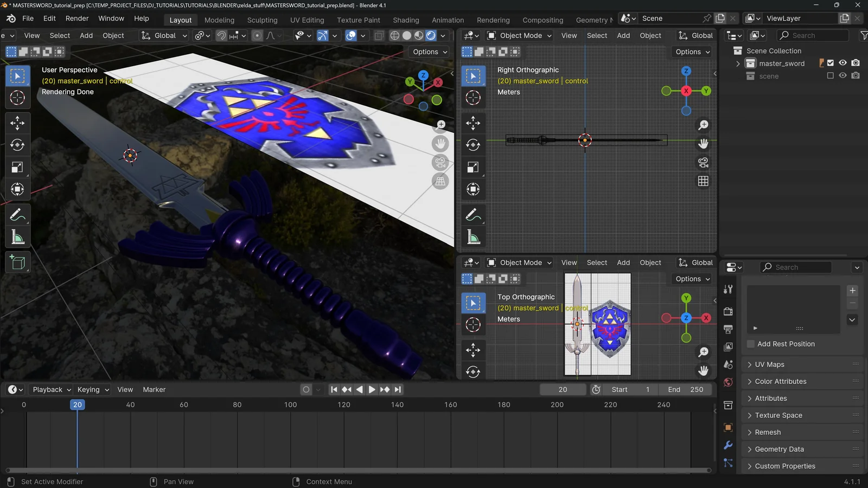Open the Options popover in the 3D viewport header

pyautogui.click(x=428, y=52)
